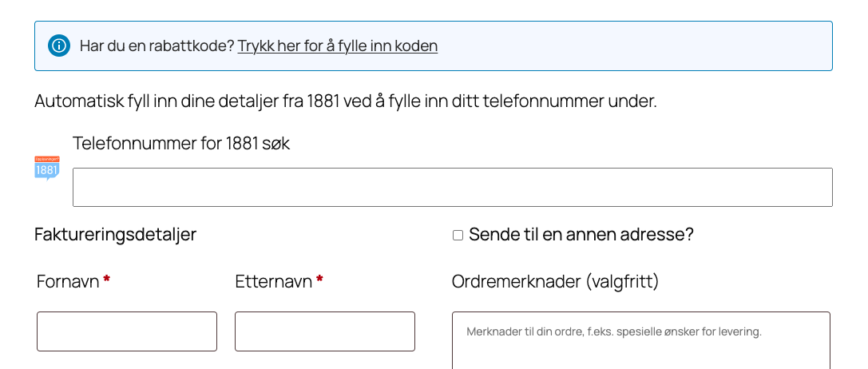This screenshot has width=868, height=369.
Task: Click the 'Automatisk fyll inn dine detaljer' paragraph
Action: (345, 101)
